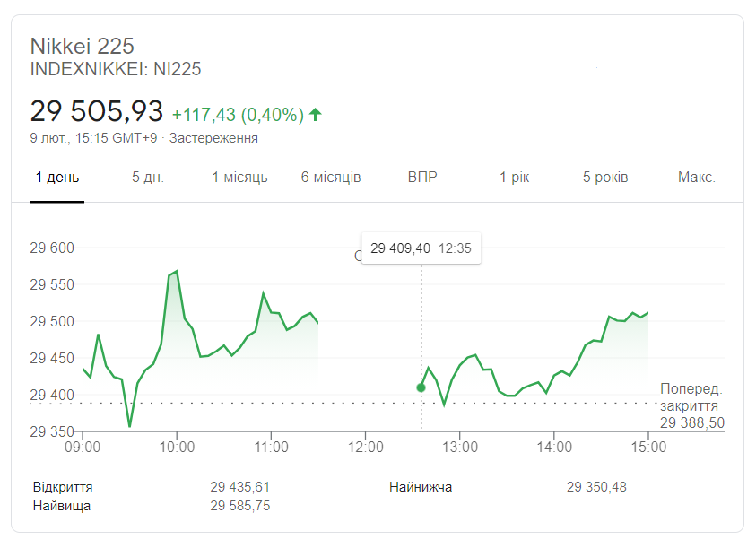Switch to the "1 рік" tab
The image size is (756, 557).
tap(514, 178)
